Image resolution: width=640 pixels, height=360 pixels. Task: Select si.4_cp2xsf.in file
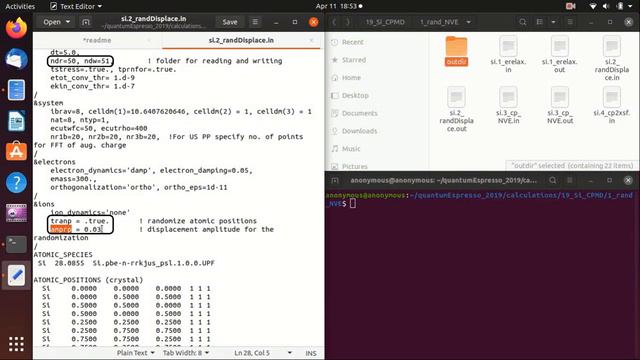(611, 105)
